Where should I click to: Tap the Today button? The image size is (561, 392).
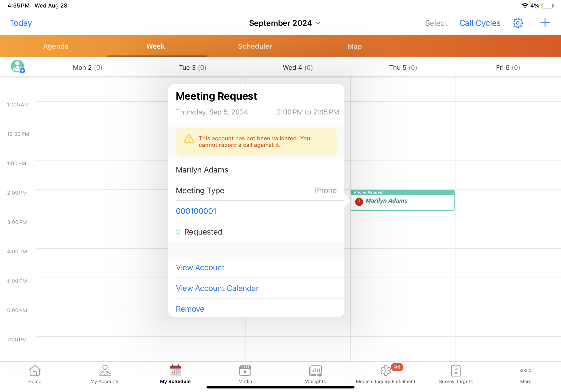click(x=20, y=23)
